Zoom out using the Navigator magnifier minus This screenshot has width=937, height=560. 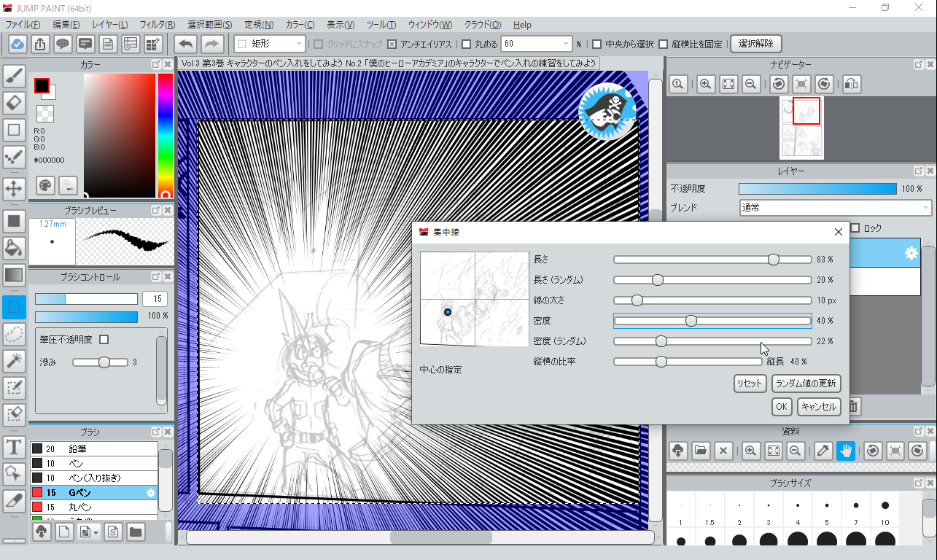750,84
